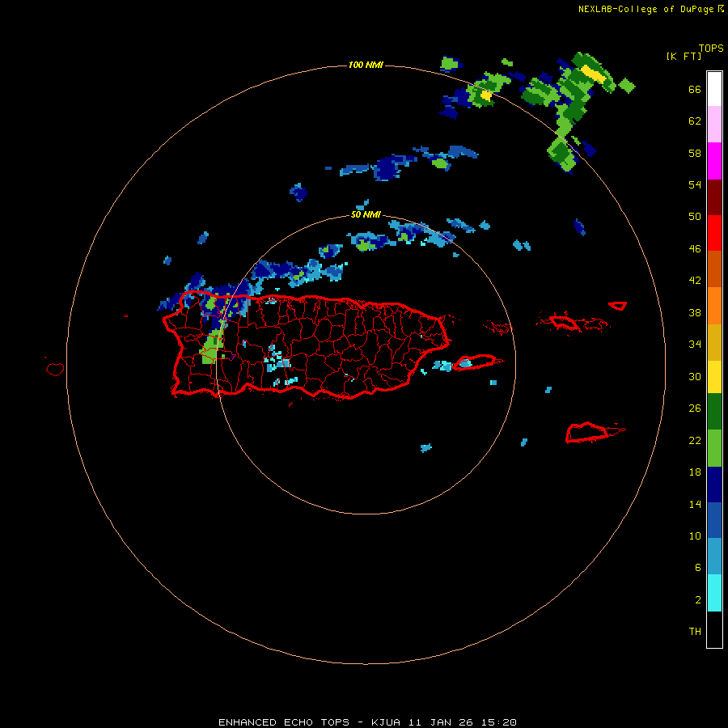Image resolution: width=728 pixels, height=728 pixels.
Task: Select the medium blue legend swatch
Action: point(714,520)
